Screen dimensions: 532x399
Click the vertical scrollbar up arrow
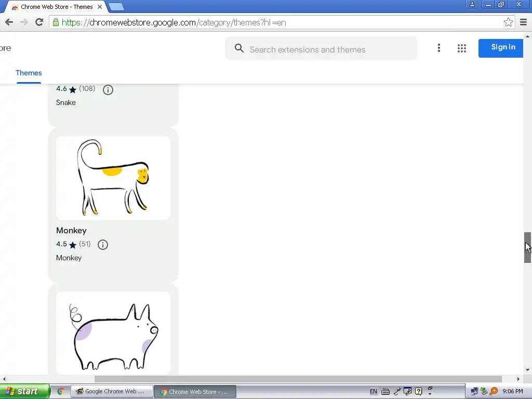pyautogui.click(x=527, y=36)
